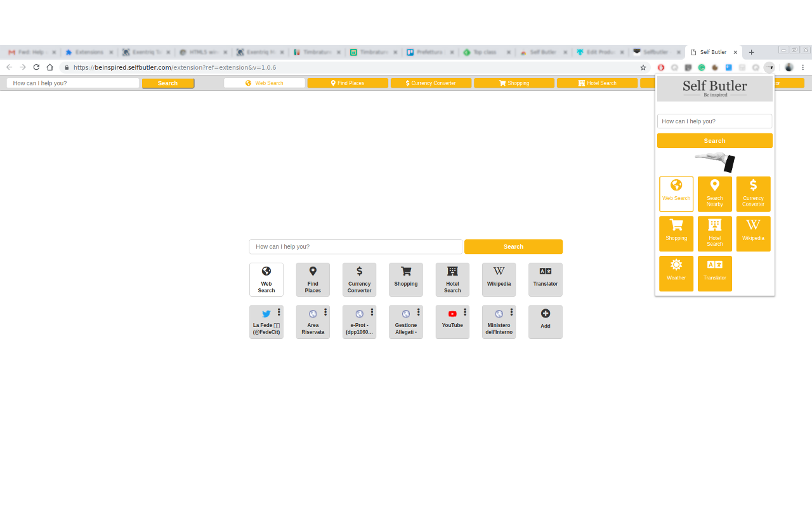812x508 pixels.
Task: Select the gray Hotel Search tile on the page
Action: click(452, 279)
